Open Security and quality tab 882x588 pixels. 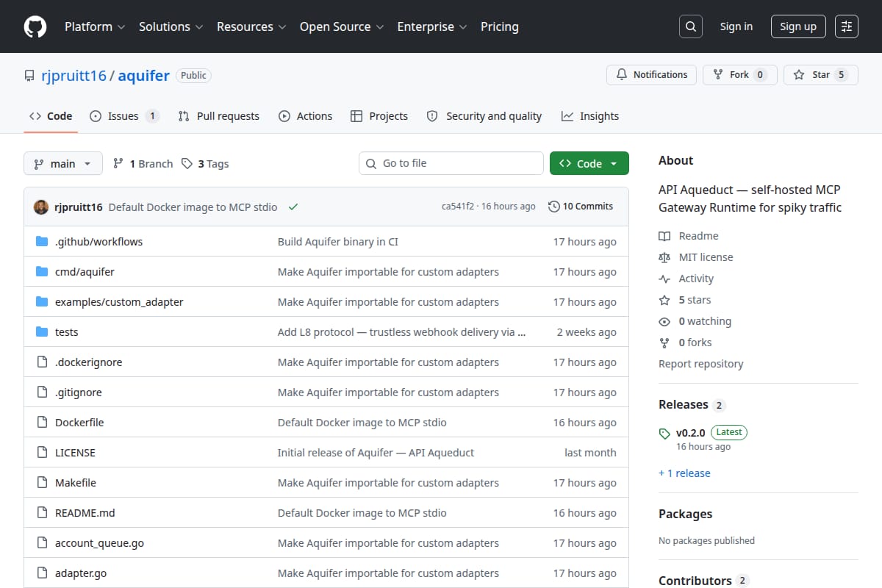(484, 116)
